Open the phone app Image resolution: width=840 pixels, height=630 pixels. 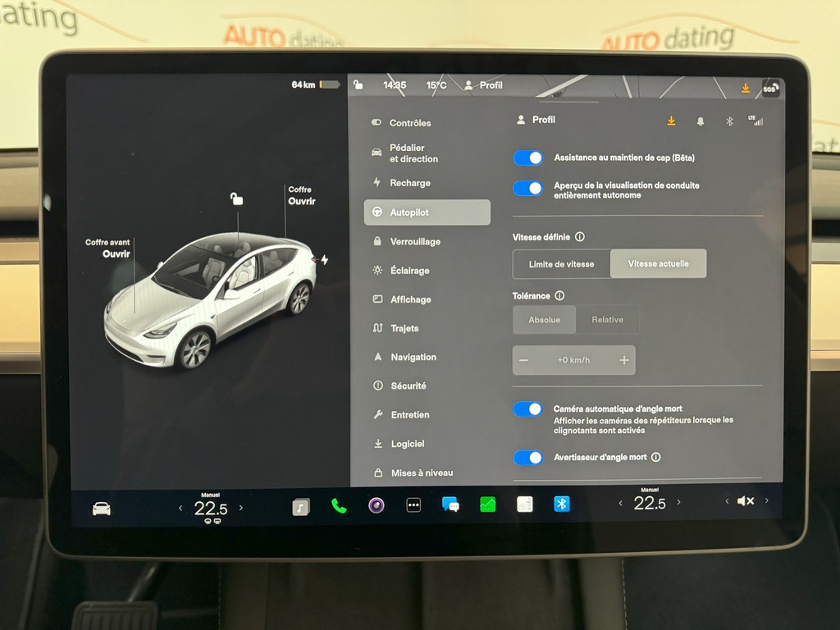[x=339, y=505]
